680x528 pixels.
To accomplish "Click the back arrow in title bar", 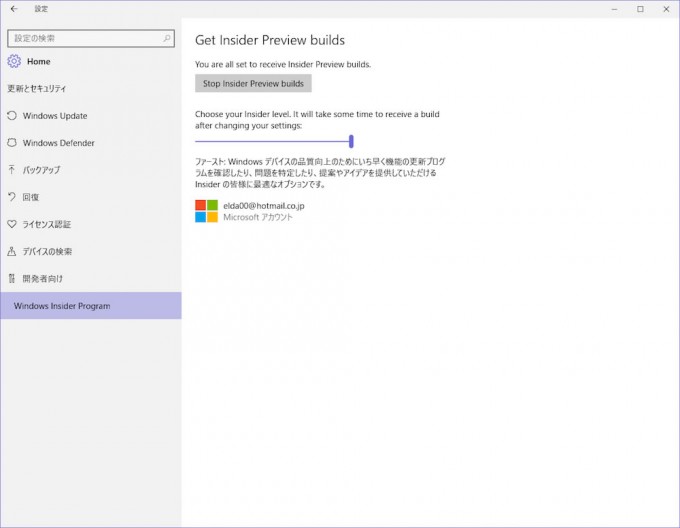I will click(14, 9).
